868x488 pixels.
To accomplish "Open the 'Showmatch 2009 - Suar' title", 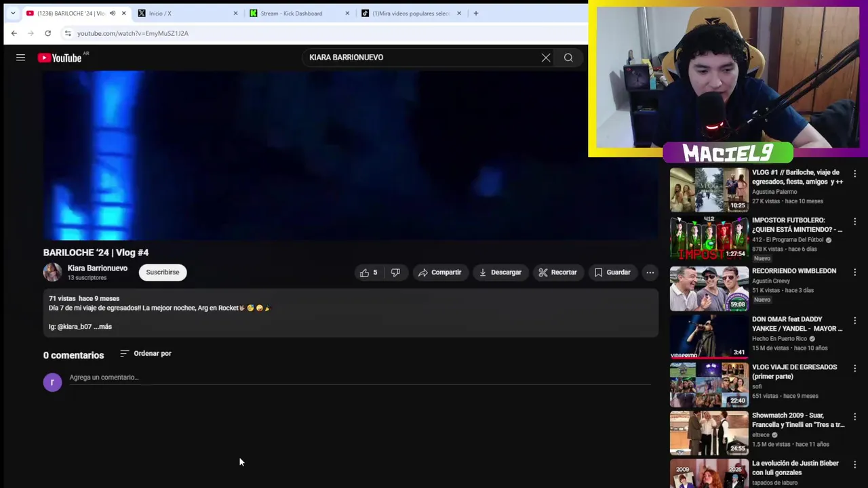I will [x=798, y=420].
